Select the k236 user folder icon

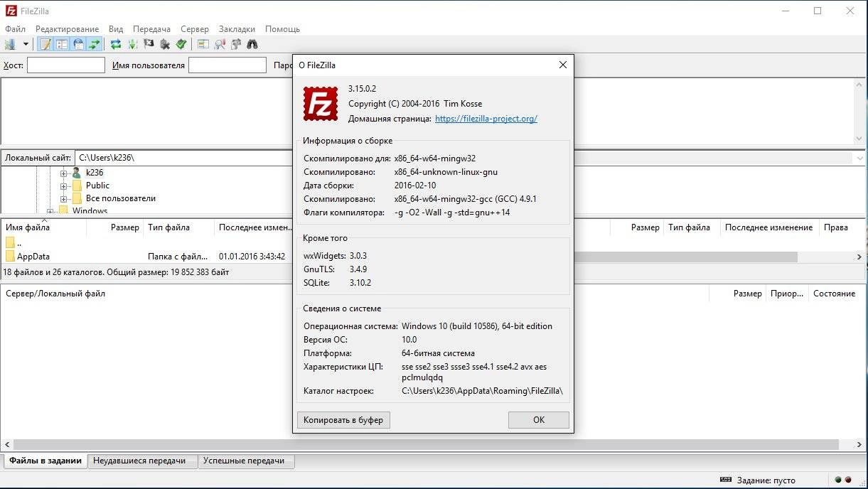tap(76, 173)
